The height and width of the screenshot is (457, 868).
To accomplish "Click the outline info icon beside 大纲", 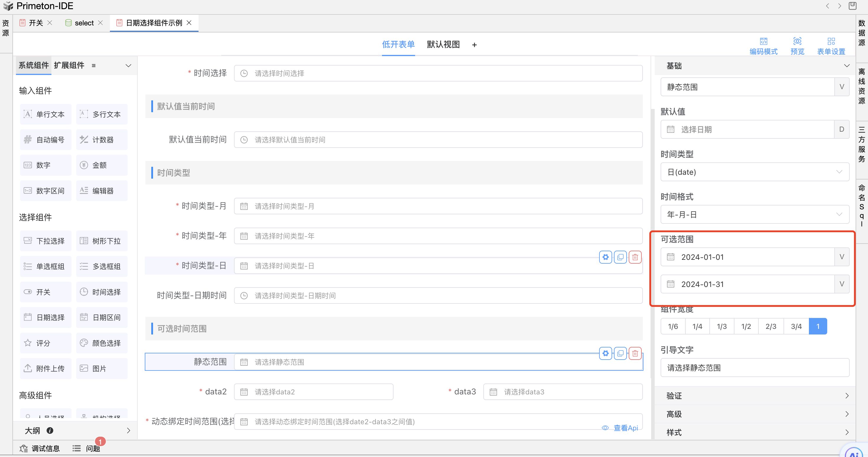I will point(50,430).
